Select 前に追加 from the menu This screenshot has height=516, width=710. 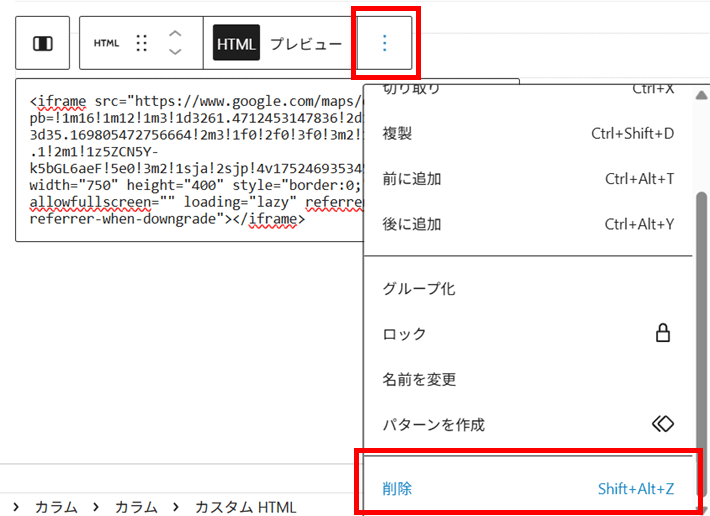click(x=411, y=179)
